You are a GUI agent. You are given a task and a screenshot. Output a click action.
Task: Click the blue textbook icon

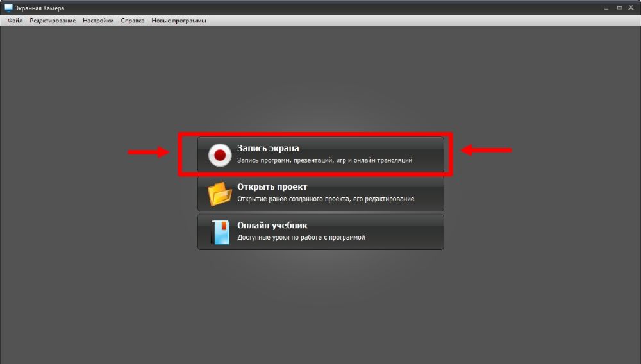pos(221,232)
